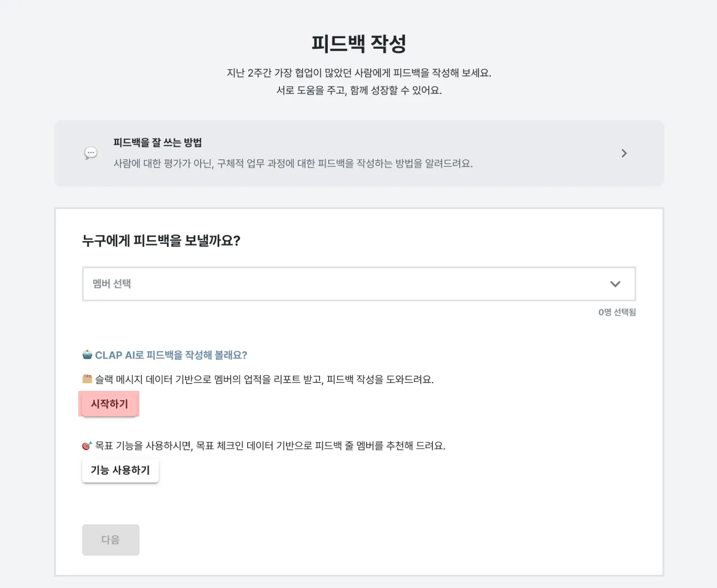Click the tip card description about 구체적 업무 과정
Screen dimensions: 717x588
(293, 163)
